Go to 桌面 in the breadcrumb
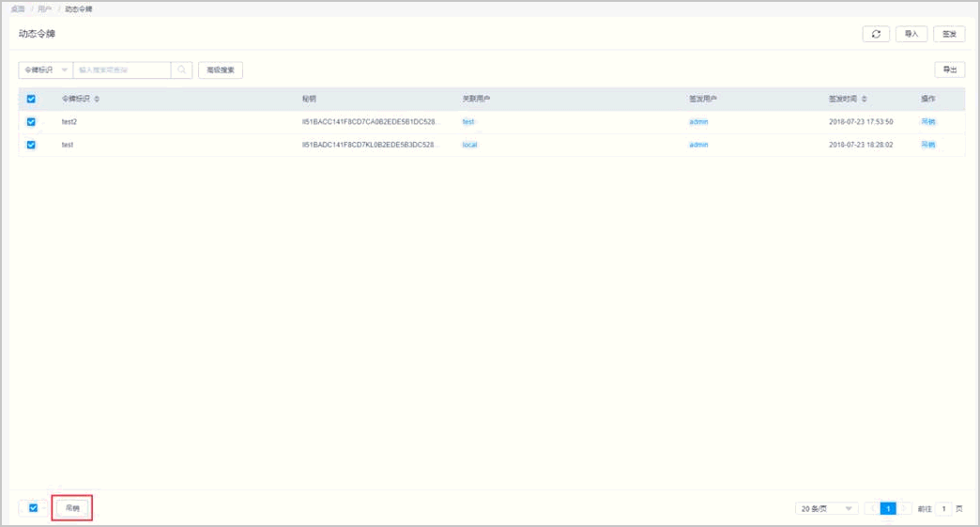Screen dimensions: 980x527 pyautogui.click(x=18, y=8)
